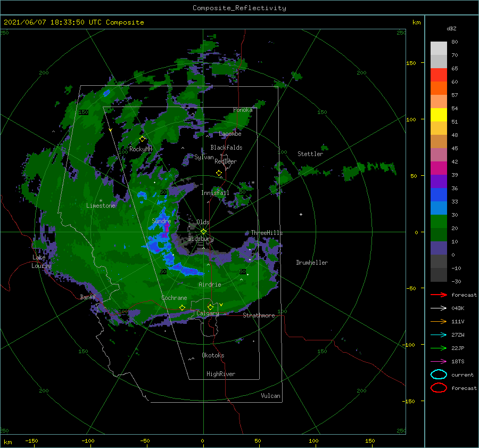
Task: Click the dBZ legend heading
Action: tap(451, 28)
